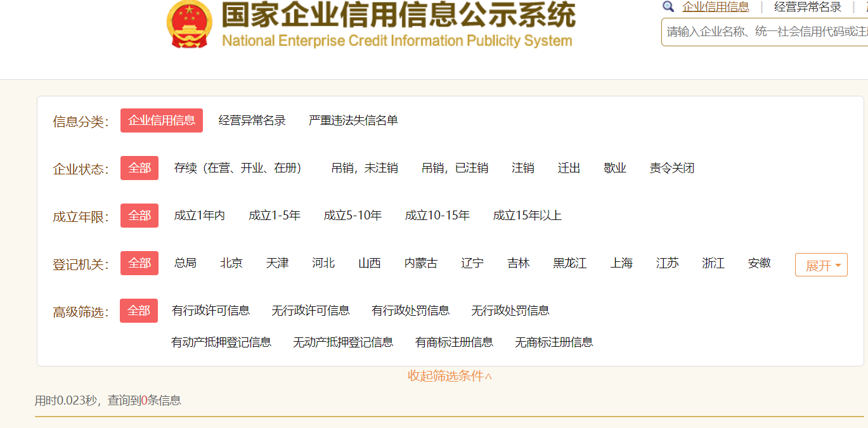Select 全部 in the 登记机关 row
This screenshot has width=868, height=428.
pyautogui.click(x=139, y=263)
